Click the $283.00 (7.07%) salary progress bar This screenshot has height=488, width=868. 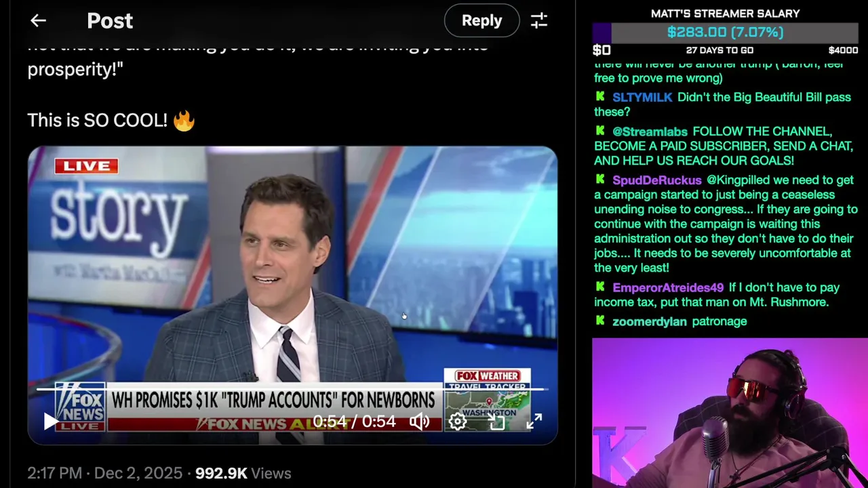725,32
